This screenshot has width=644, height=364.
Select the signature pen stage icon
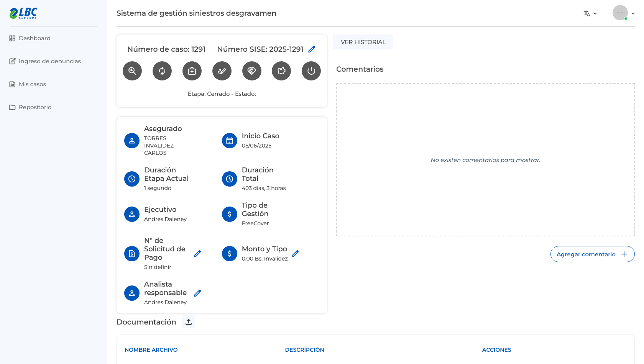[222, 71]
